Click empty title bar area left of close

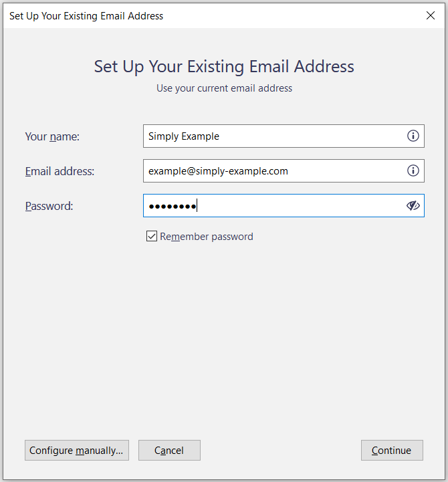(301, 15)
